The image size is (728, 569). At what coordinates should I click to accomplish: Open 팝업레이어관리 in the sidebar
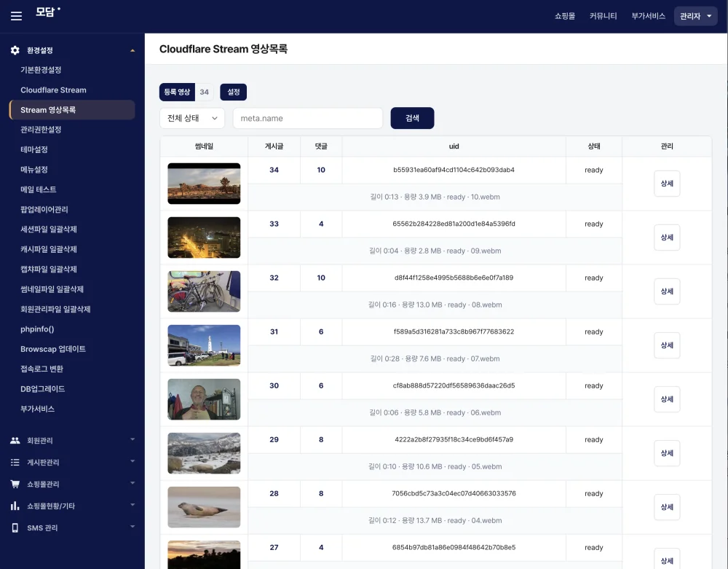44,210
